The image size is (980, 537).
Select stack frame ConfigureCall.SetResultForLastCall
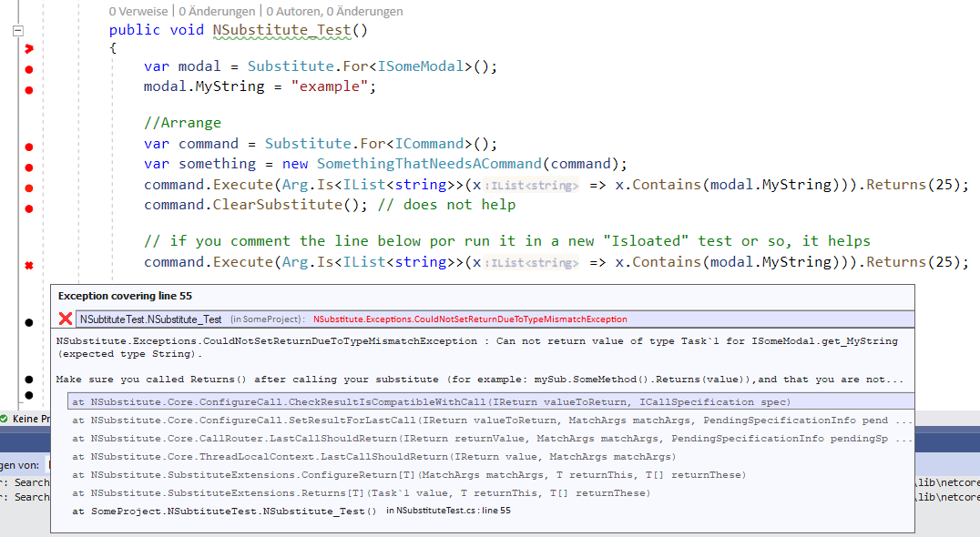click(491, 420)
